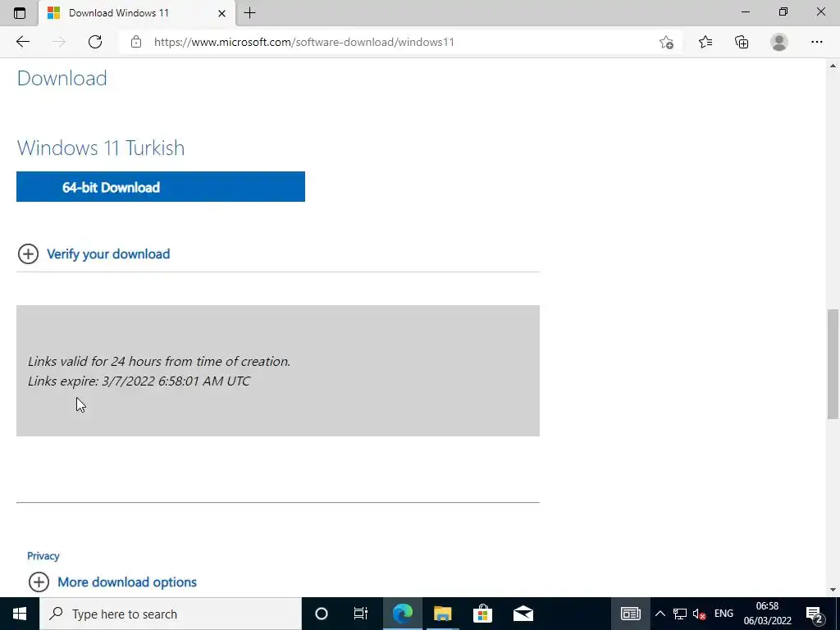Open the Collections icon in toolbar
The image size is (840, 630).
[742, 42]
